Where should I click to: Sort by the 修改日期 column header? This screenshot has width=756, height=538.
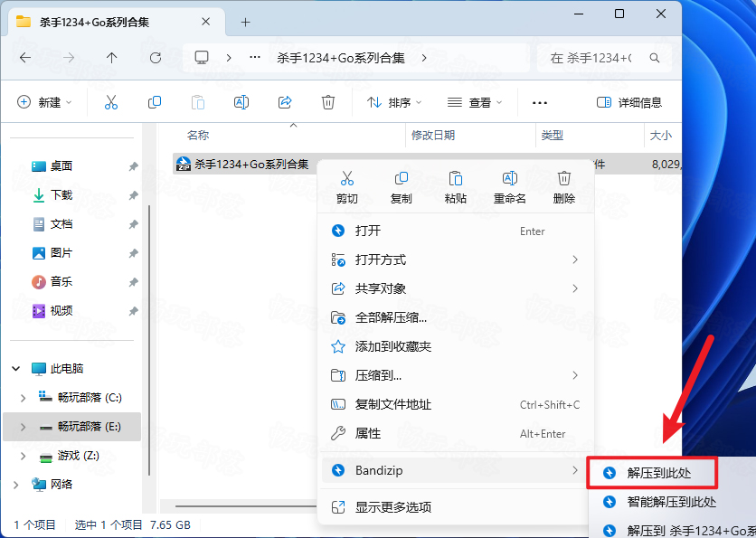pos(432,136)
